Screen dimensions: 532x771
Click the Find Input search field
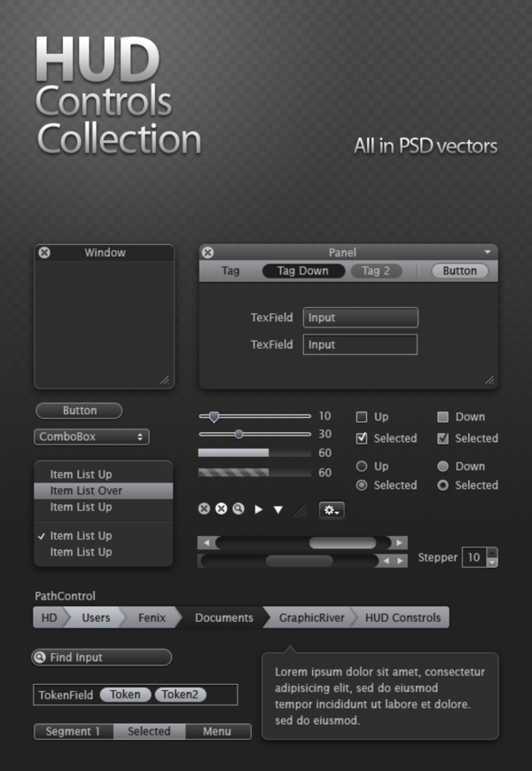[x=102, y=657]
